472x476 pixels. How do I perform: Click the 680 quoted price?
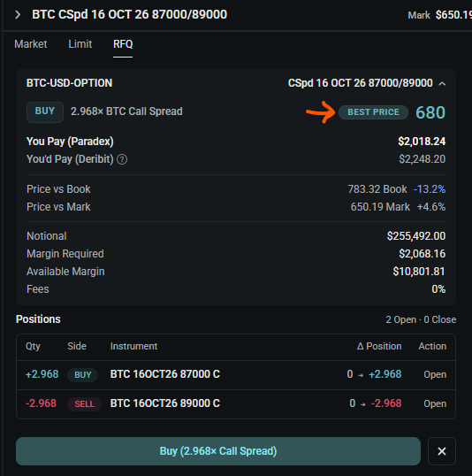point(430,112)
